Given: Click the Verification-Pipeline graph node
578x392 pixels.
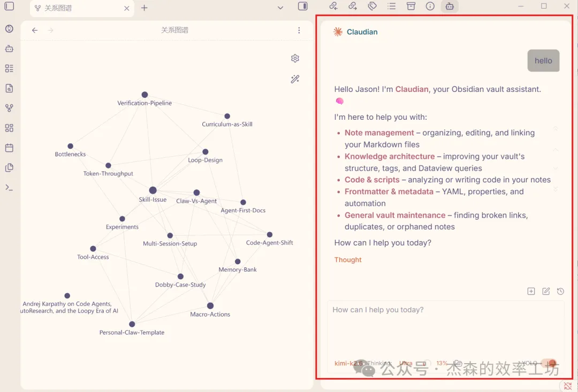Looking at the screenshot, I should pos(144,95).
